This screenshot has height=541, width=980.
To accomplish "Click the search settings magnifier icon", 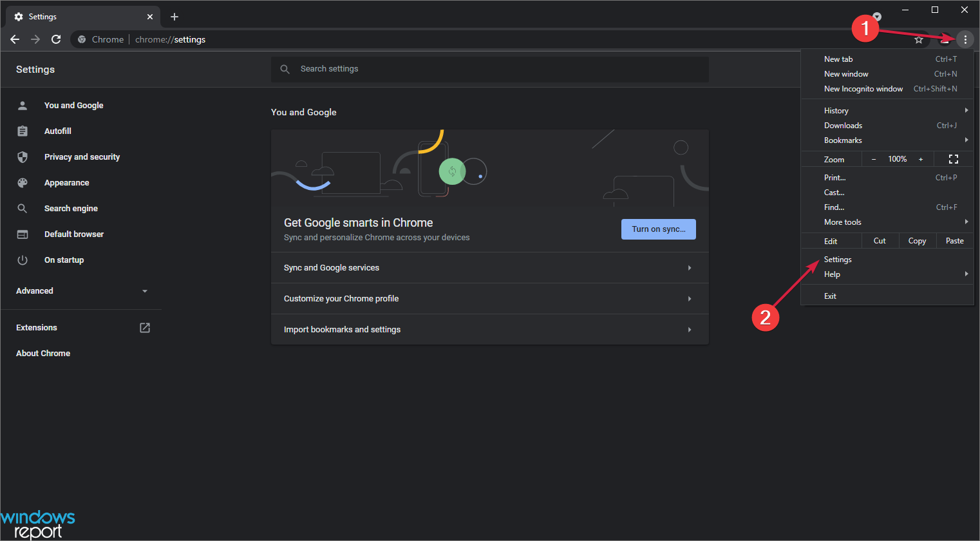I will [x=285, y=69].
